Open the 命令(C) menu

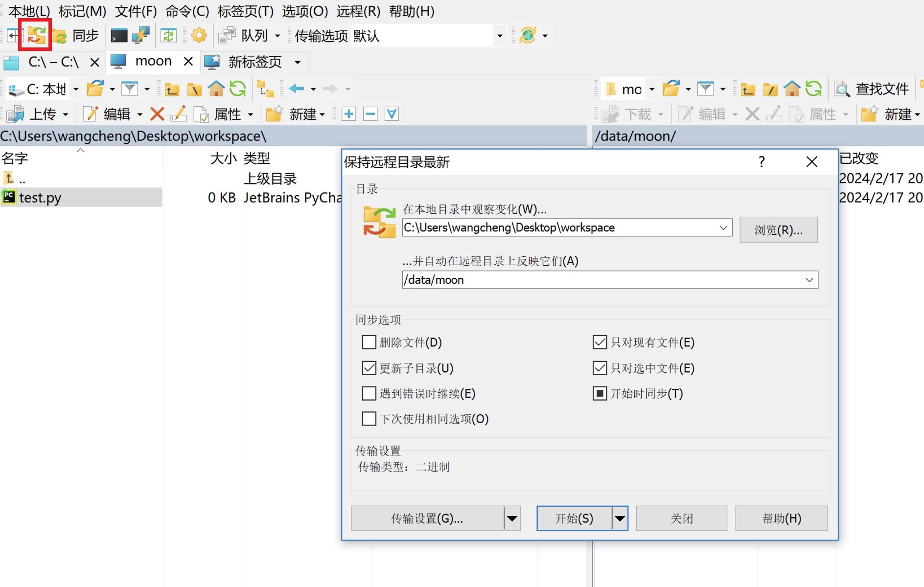(187, 11)
